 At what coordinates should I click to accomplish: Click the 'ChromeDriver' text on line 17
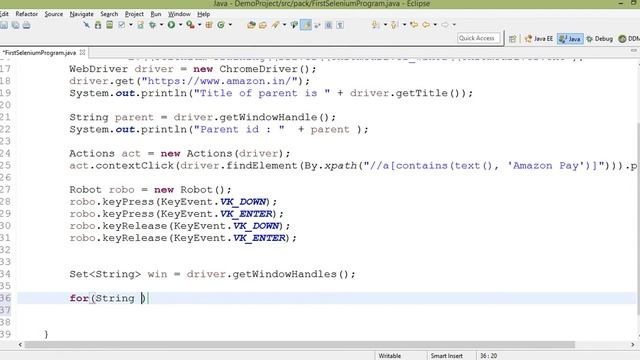pyautogui.click(x=258, y=69)
